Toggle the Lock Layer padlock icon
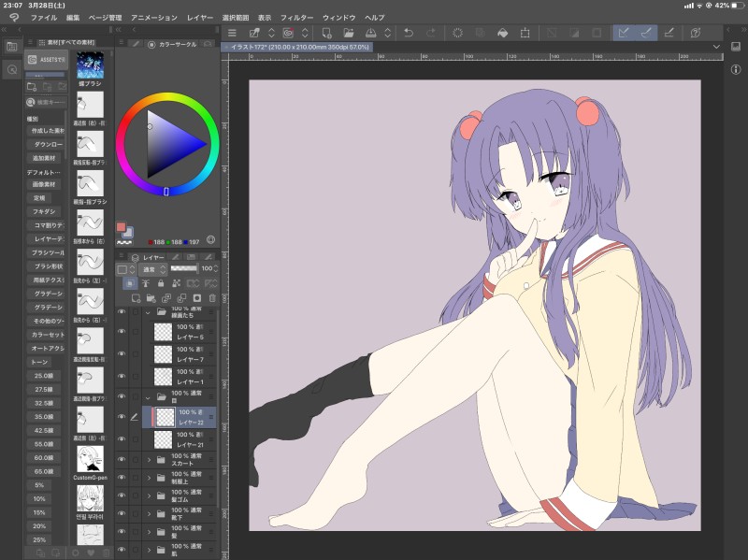 click(161, 283)
